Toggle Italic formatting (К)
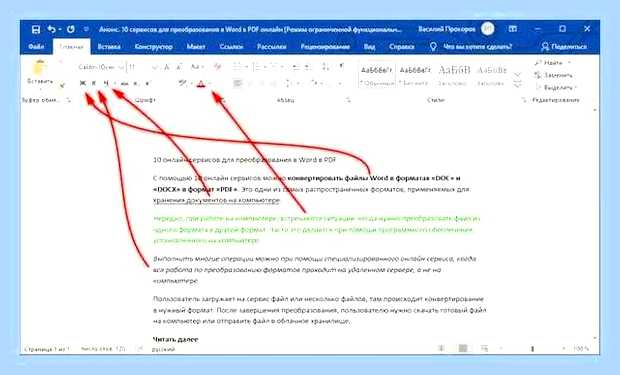Viewport: 620px width, 375px height. [x=94, y=83]
